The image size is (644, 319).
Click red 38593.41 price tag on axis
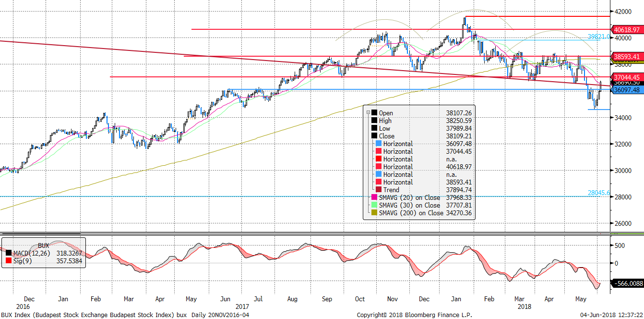click(x=627, y=57)
